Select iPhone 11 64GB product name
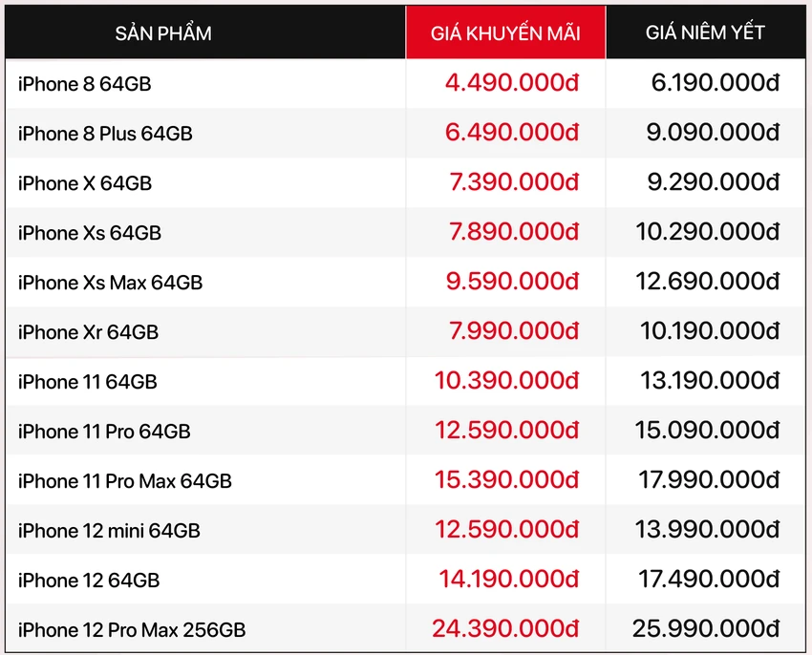This screenshot has height=655, width=812. click(88, 382)
